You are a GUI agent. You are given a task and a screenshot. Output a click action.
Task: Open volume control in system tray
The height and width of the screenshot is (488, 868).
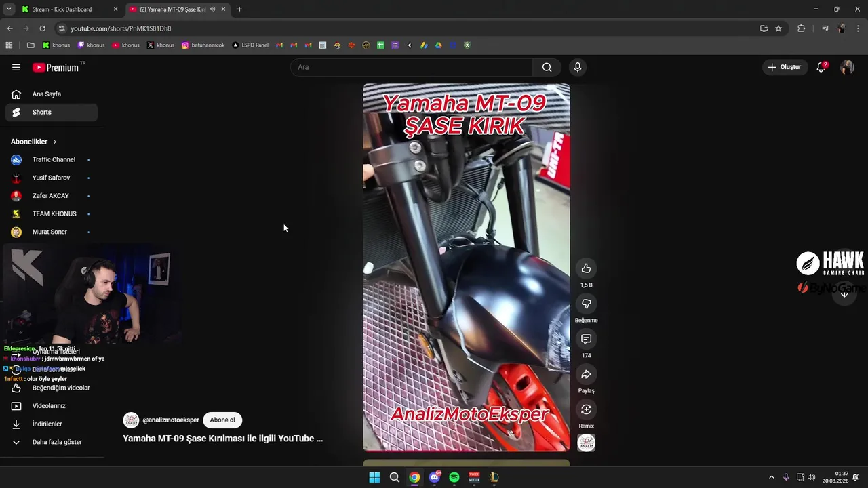[x=812, y=477]
